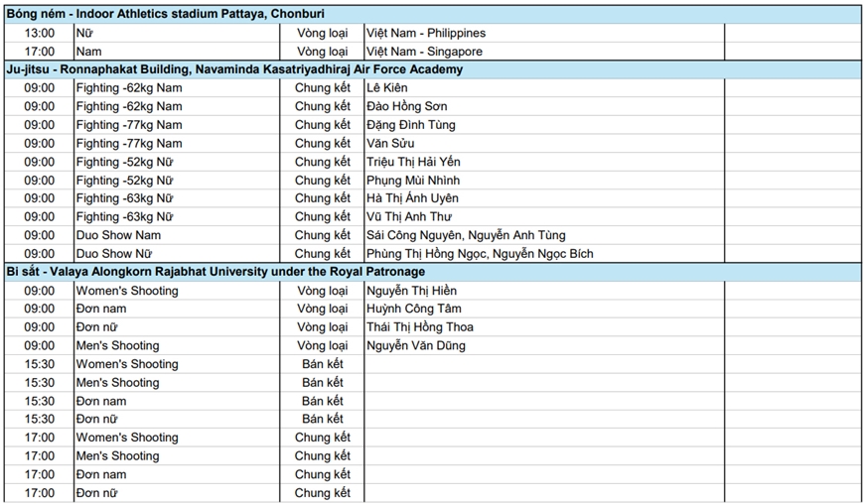Select the Việt Nam - Philippines match cell
This screenshot has height=504, width=864.
pyautogui.click(x=426, y=33)
